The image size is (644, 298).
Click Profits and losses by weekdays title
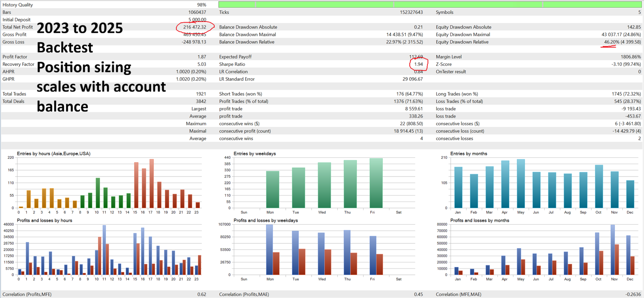pyautogui.click(x=266, y=220)
